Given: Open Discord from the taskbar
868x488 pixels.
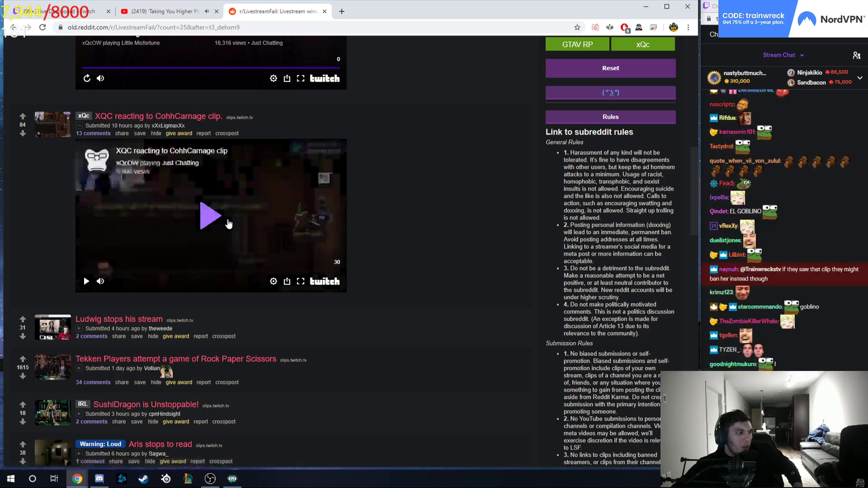Looking at the screenshot, I should pyautogui.click(x=99, y=478).
